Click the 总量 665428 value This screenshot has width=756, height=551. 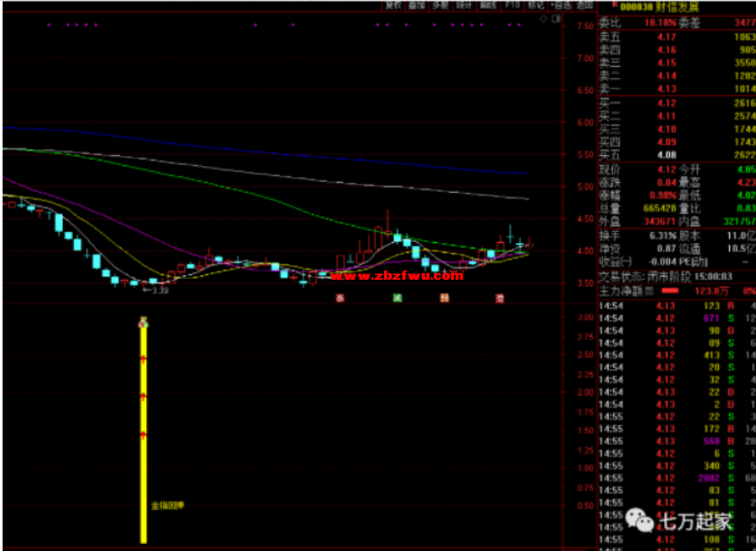coord(659,208)
